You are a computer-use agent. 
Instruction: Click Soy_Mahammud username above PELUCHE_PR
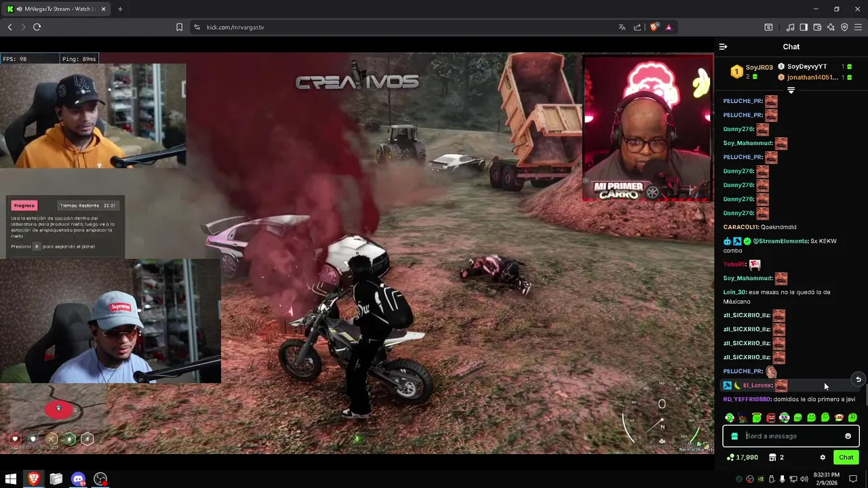point(748,143)
